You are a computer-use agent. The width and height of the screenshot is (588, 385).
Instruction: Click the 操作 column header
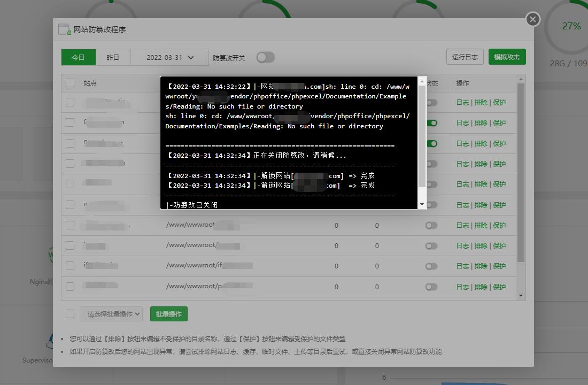coord(463,83)
